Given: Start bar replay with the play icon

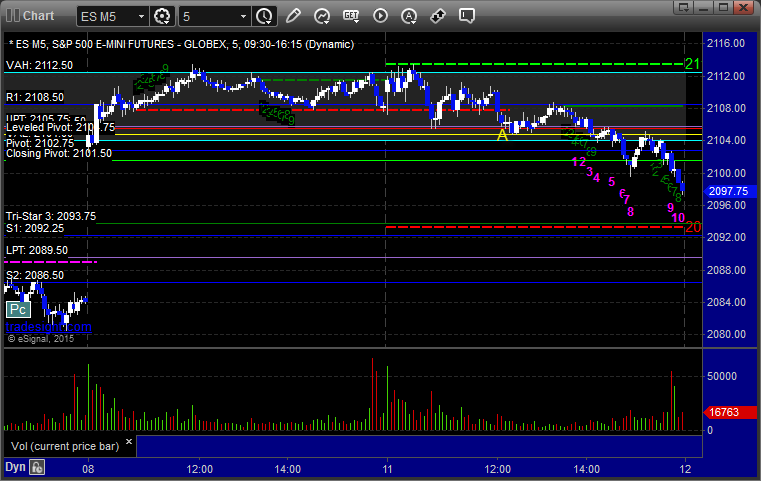Looking at the screenshot, I should 380,16.
